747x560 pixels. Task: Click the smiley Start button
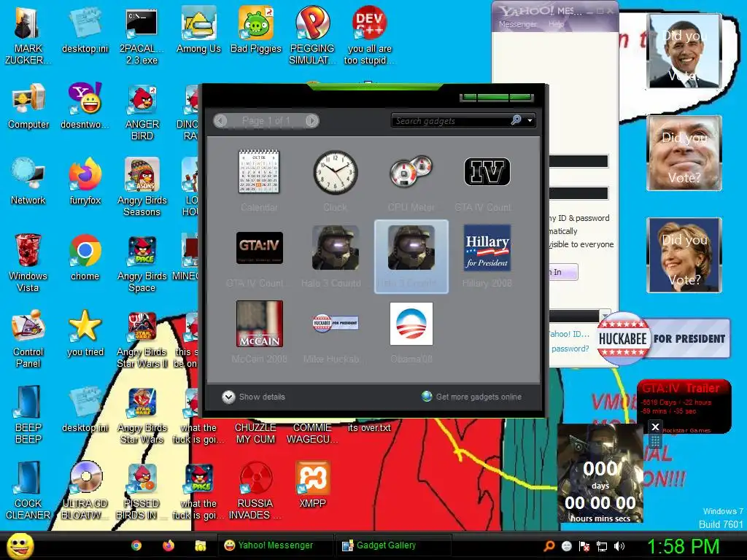20,545
